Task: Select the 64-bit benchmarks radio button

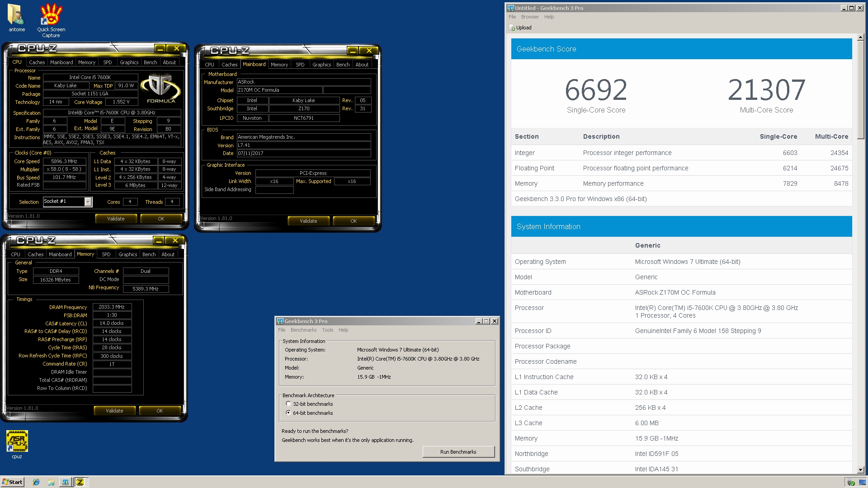Action: pos(288,413)
